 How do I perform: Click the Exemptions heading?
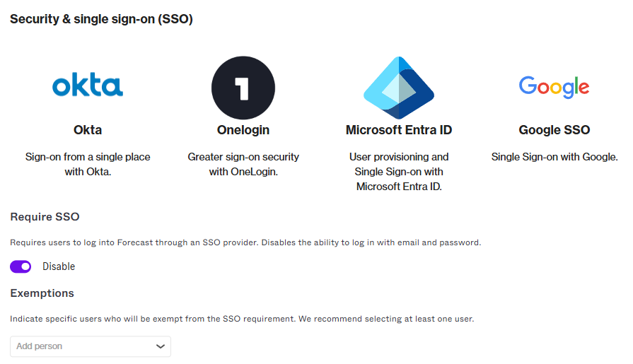(x=42, y=293)
